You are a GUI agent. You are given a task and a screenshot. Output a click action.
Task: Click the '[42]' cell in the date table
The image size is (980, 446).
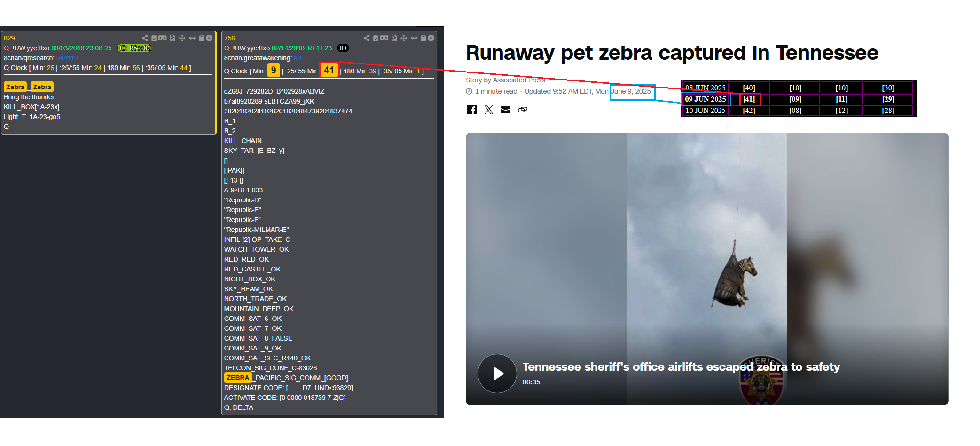(749, 111)
